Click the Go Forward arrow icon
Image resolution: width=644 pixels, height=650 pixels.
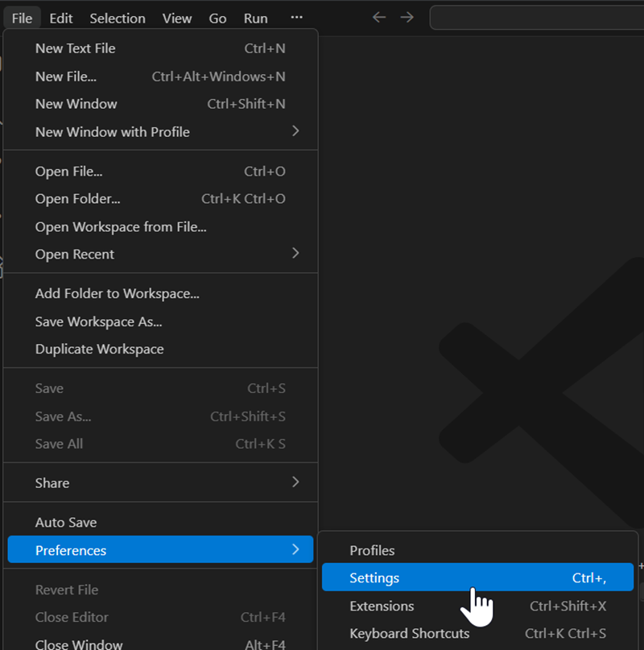click(x=407, y=18)
